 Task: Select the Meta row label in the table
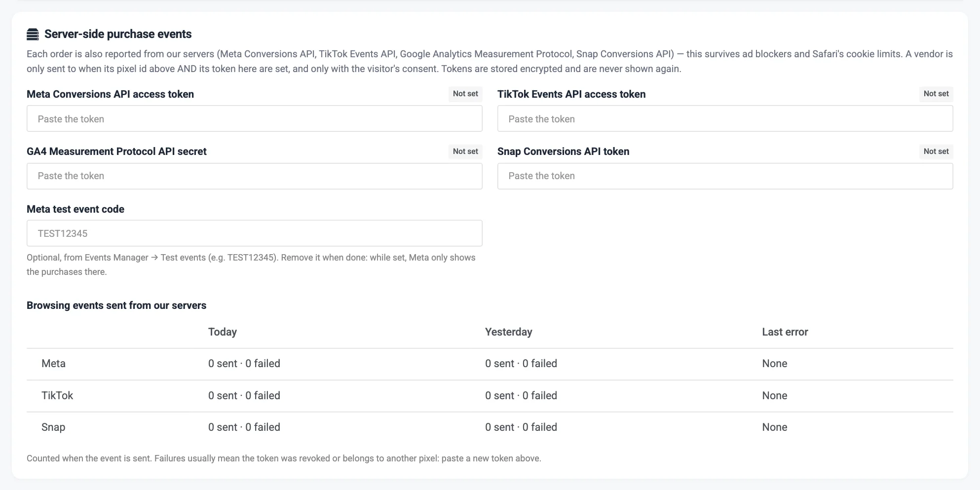click(53, 364)
